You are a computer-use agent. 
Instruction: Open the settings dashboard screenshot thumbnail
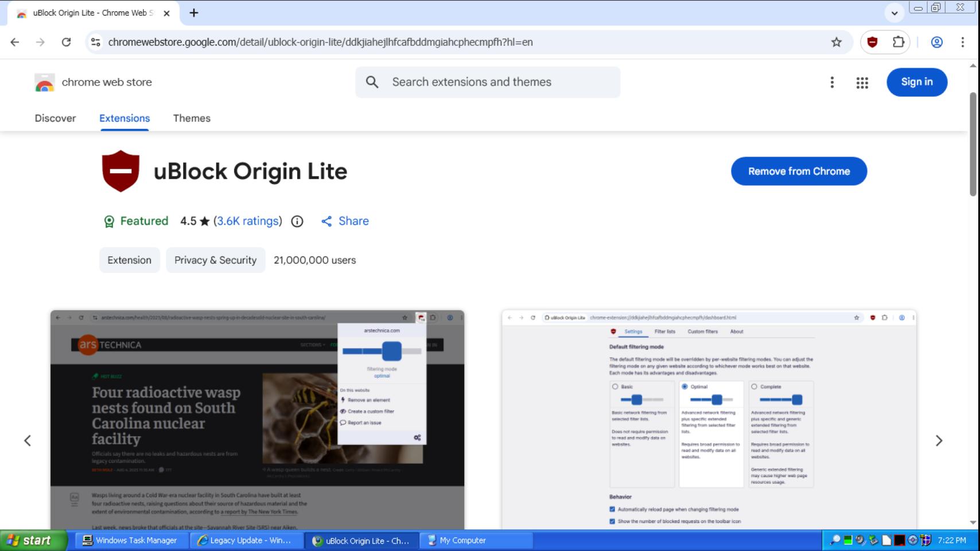[709, 420]
